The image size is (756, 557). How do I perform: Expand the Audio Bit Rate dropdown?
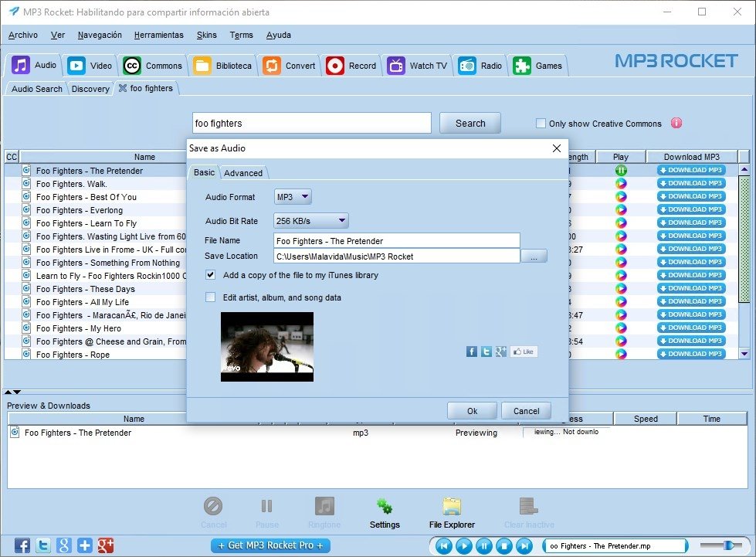[310, 221]
